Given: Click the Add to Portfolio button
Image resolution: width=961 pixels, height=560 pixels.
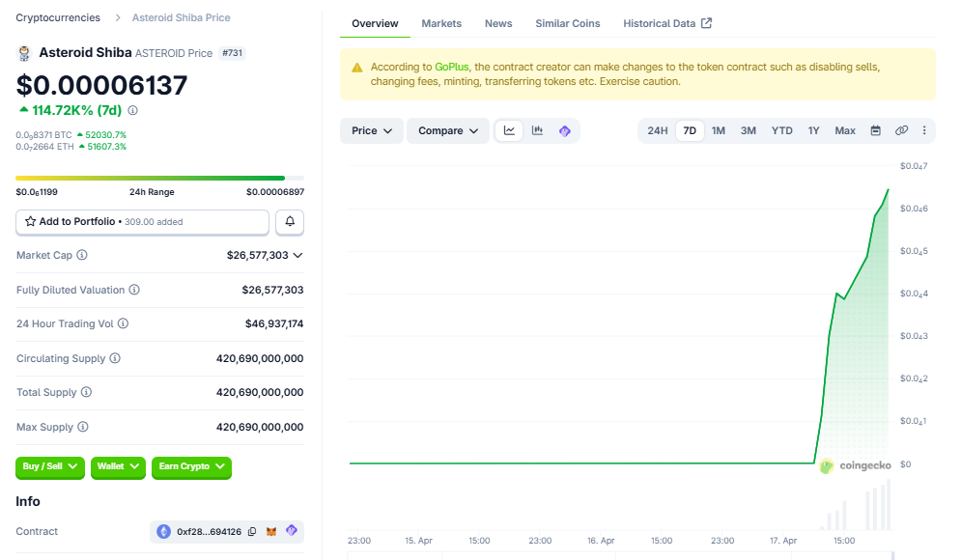Looking at the screenshot, I should (142, 222).
